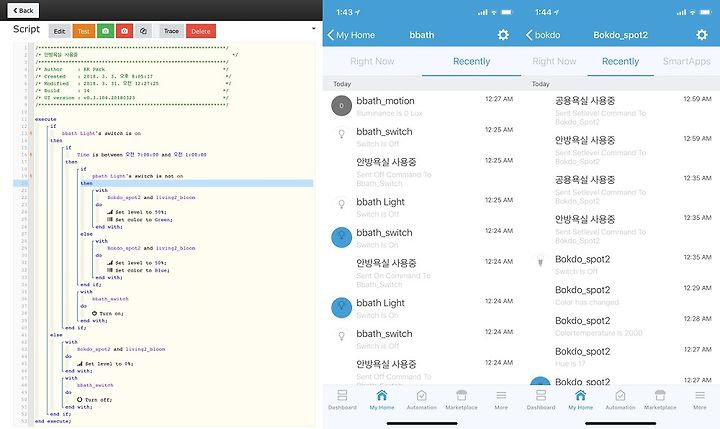Click the gray bbath_motion sensor icon
Screen dimensions: 720x429
pos(341,106)
